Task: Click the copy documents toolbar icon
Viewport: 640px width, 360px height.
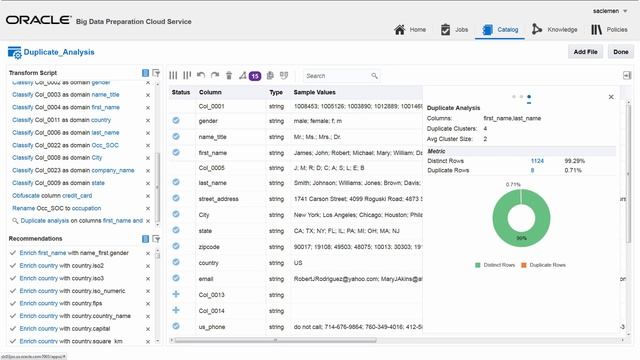Action: coord(270,76)
